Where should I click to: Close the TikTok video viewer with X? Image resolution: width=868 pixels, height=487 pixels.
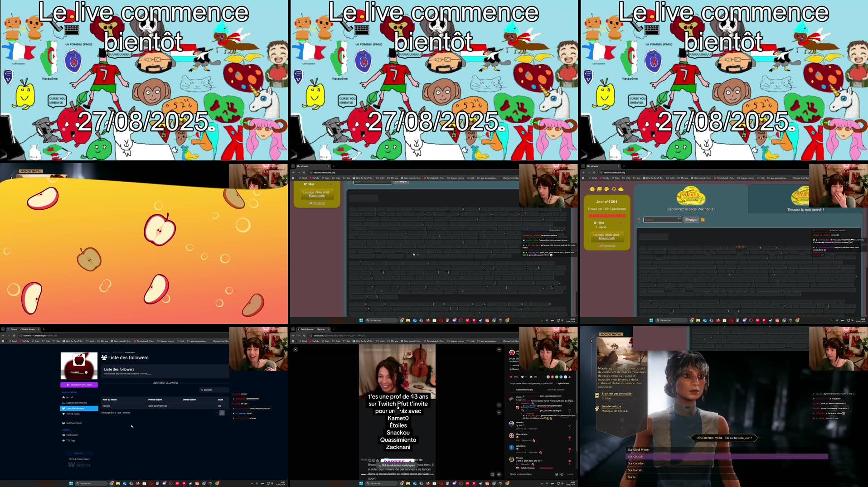[x=296, y=349]
